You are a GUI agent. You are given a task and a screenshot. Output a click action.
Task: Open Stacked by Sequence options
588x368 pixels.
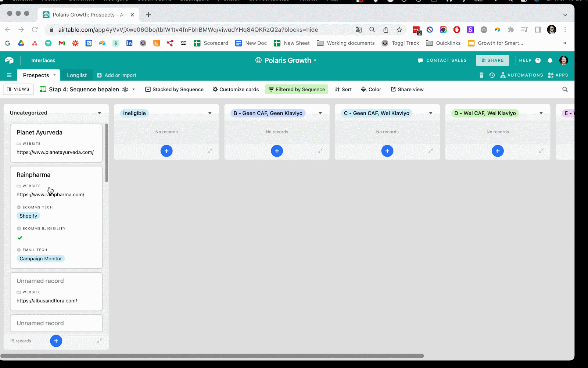pos(174,89)
